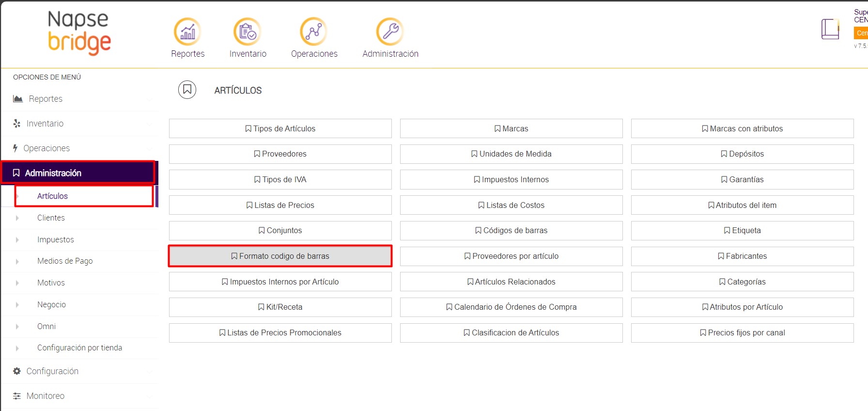Select Clientes in the side menu

tap(80, 218)
